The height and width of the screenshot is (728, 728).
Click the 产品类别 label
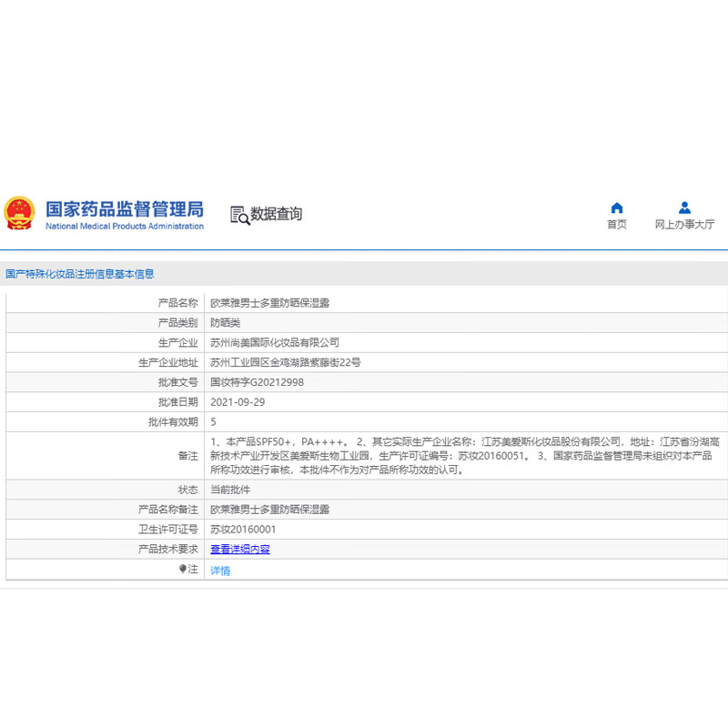[x=177, y=323]
